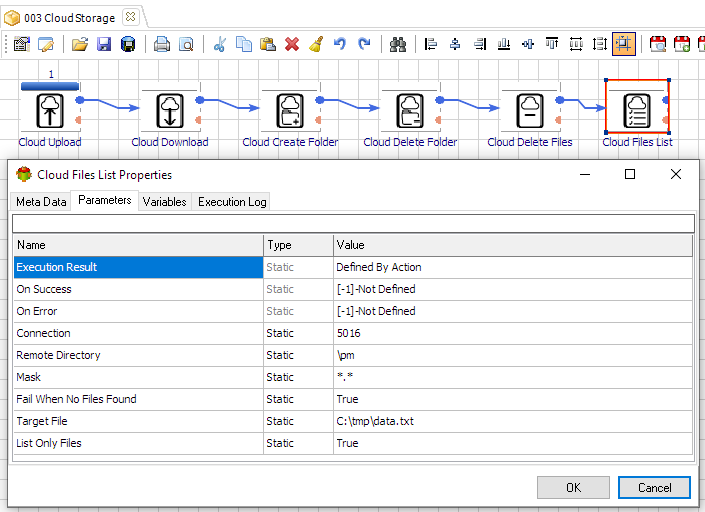Minimize the Cloud Files List Properties dialog

[x=585, y=174]
